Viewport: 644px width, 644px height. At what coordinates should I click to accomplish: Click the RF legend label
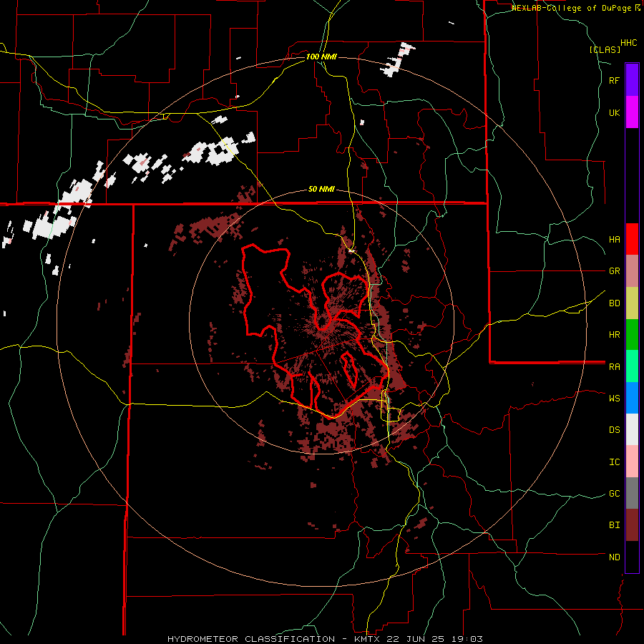(x=614, y=80)
